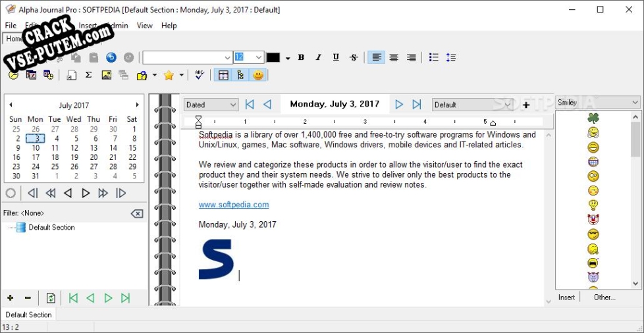Click the date-and-time insert icon
Image resolution: width=644 pixels, height=333 pixels.
(x=49, y=75)
